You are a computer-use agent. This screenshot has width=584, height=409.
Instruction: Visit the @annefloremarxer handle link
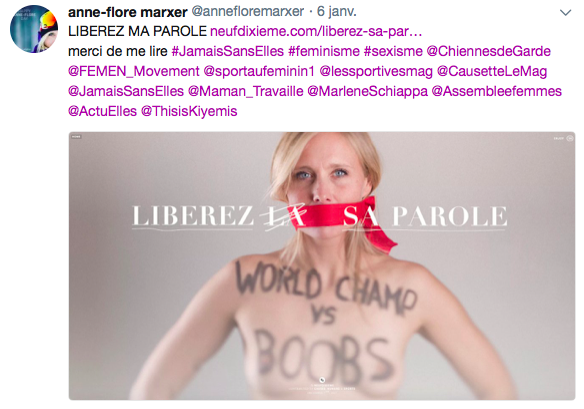(x=248, y=12)
